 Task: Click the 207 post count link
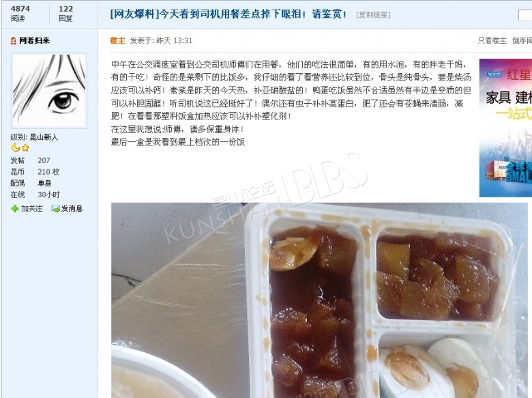click(x=44, y=160)
